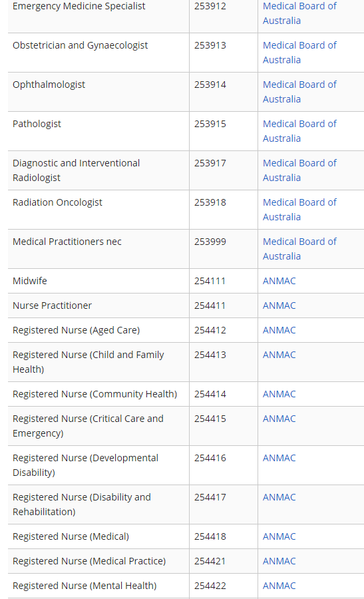
Task: Open ANMAC link for Registered Nurse (Community Health)
Action: coord(279,394)
